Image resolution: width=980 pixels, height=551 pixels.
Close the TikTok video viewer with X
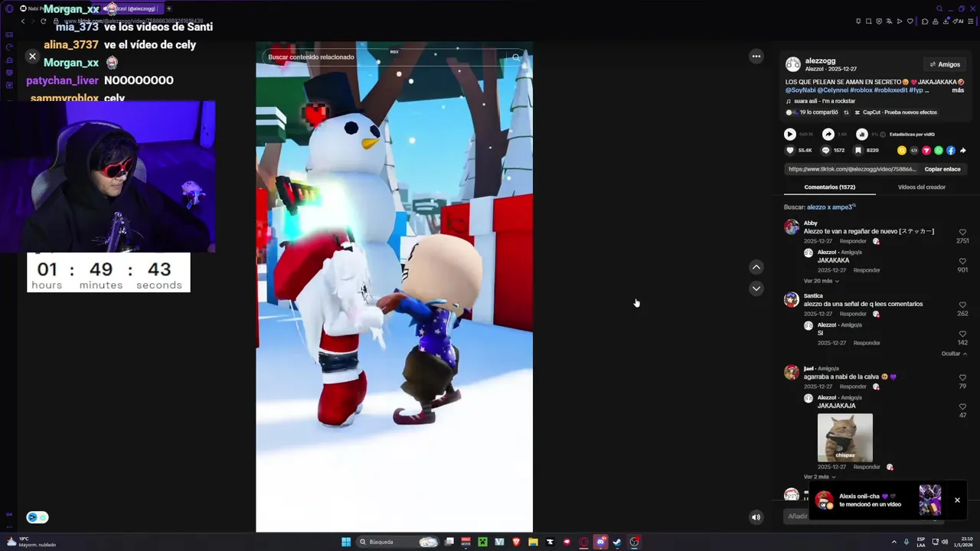click(32, 56)
